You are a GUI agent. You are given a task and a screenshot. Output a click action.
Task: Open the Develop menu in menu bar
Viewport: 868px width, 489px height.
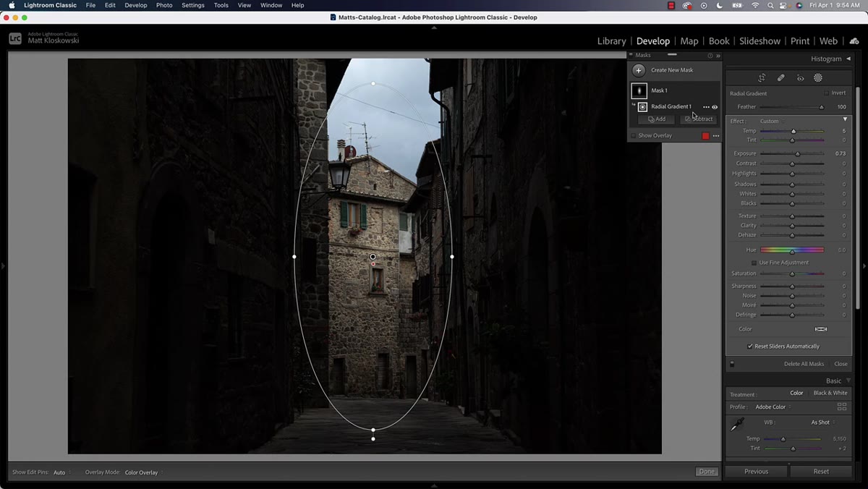pos(135,5)
